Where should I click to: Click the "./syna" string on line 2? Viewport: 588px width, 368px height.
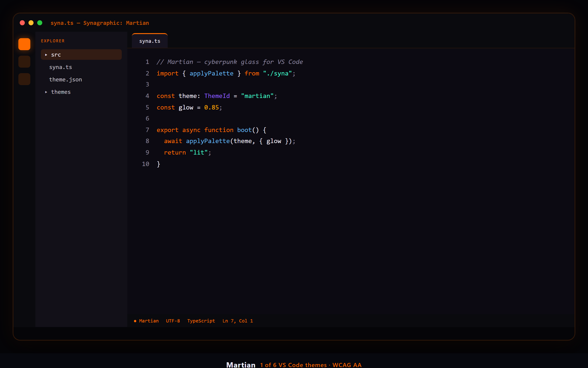[x=277, y=73]
